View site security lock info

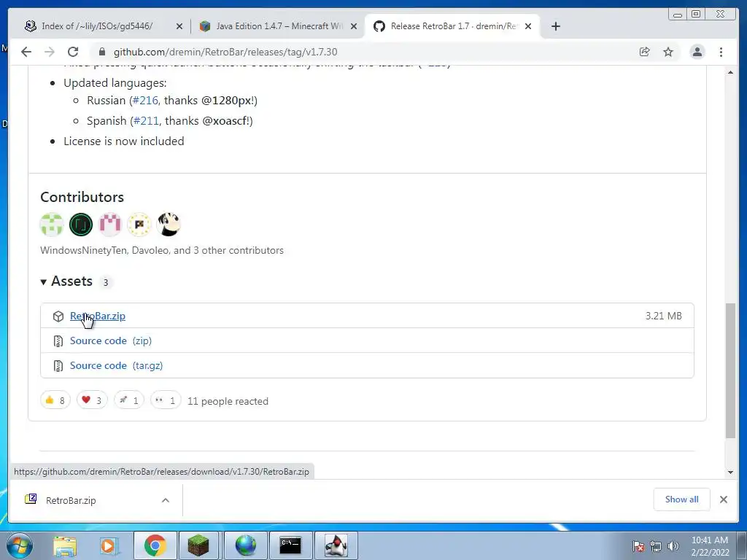(x=102, y=52)
